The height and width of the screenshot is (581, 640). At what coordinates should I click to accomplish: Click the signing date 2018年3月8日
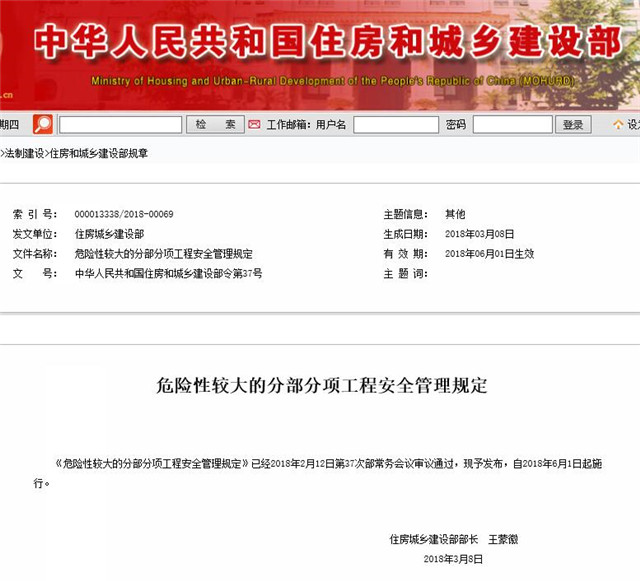(x=453, y=559)
